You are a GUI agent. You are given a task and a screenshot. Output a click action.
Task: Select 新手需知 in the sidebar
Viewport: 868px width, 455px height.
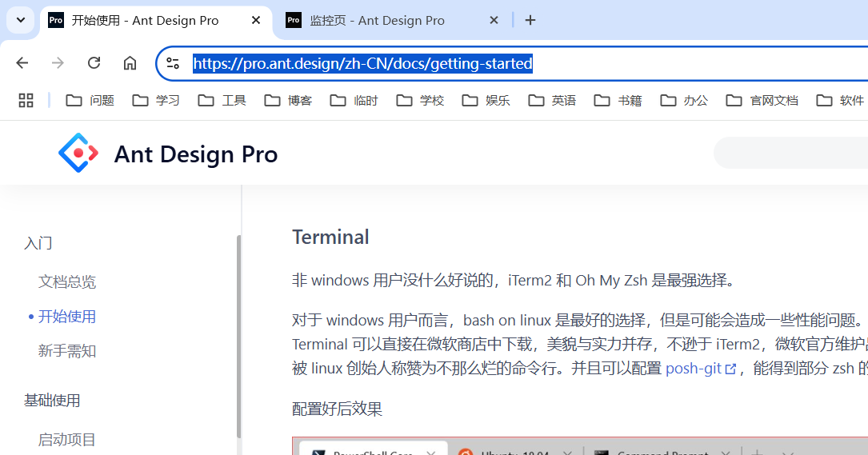pyautogui.click(x=67, y=351)
